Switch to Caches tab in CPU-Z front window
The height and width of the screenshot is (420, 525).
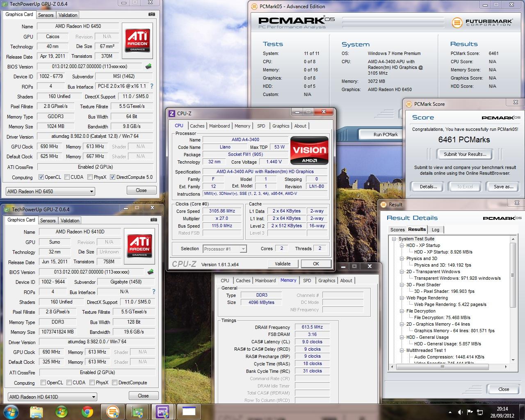(197, 126)
